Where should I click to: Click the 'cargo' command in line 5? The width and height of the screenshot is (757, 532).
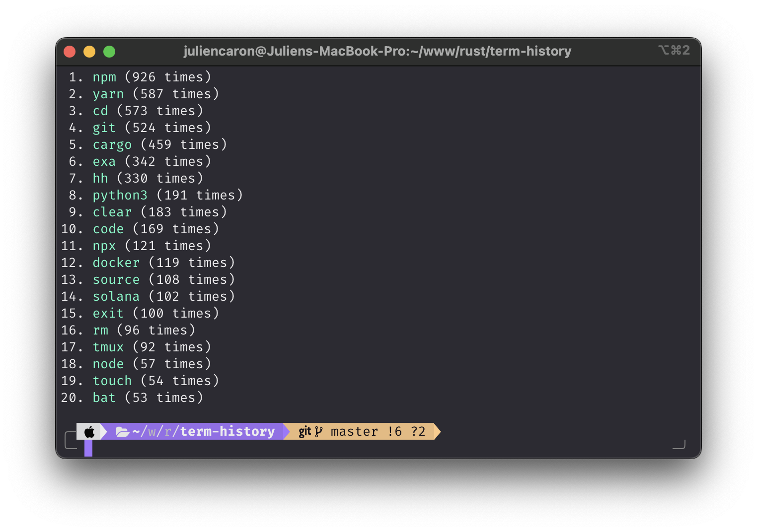pos(112,145)
